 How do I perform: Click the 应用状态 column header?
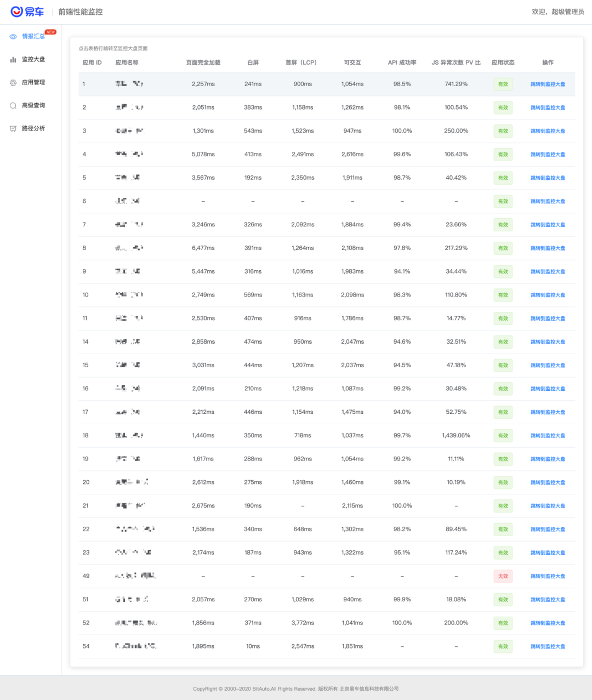[503, 62]
